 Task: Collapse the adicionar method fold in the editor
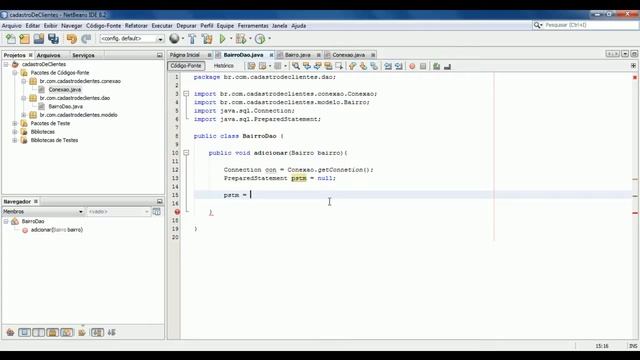(x=186, y=153)
